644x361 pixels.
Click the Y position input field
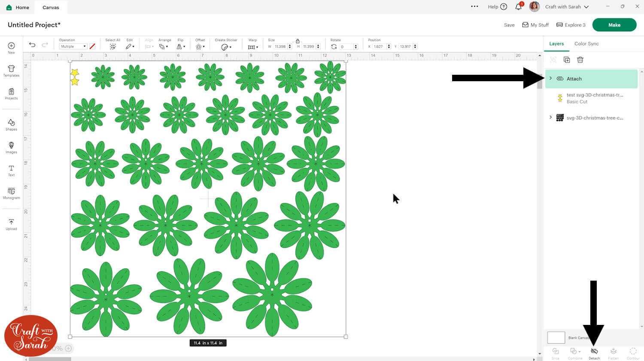405,46
